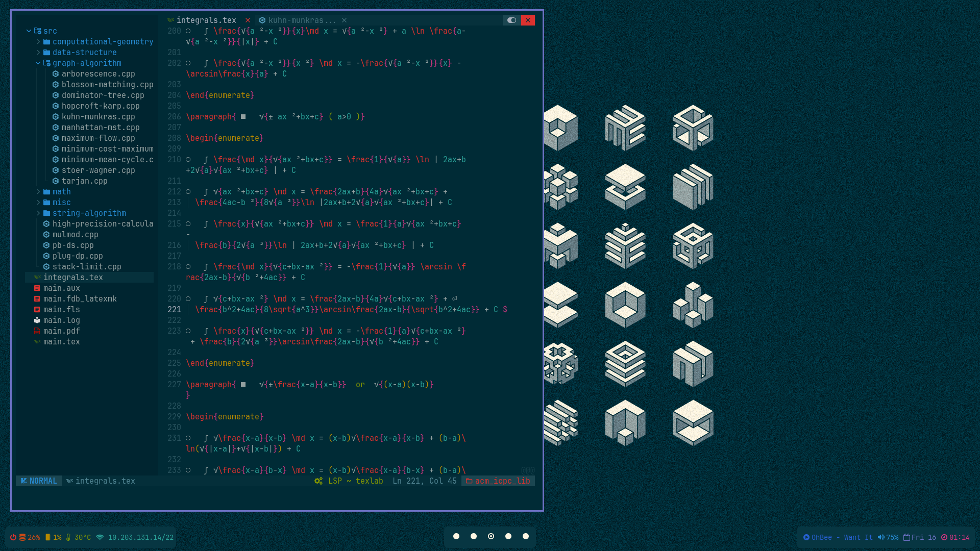This screenshot has width=980, height=551.
Task: Click the acm_icpc_lib directory label
Action: point(503,481)
